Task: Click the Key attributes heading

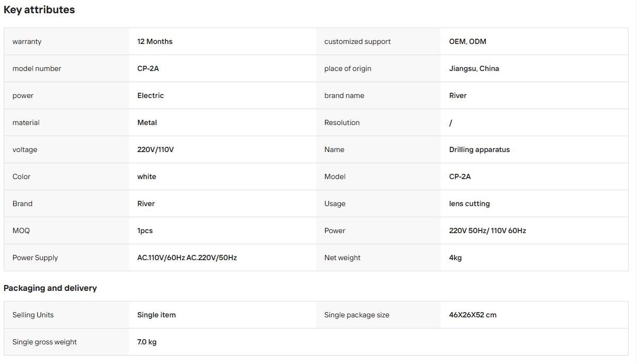Action: pyautogui.click(x=39, y=10)
